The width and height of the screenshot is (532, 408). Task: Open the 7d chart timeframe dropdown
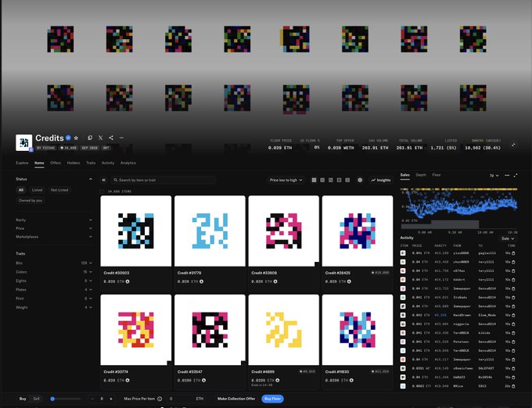494,176
